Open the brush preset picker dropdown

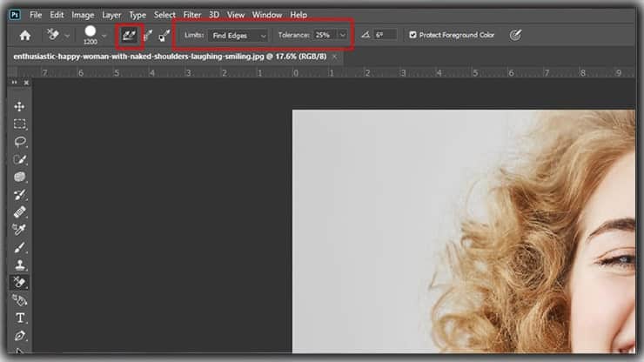104,35
